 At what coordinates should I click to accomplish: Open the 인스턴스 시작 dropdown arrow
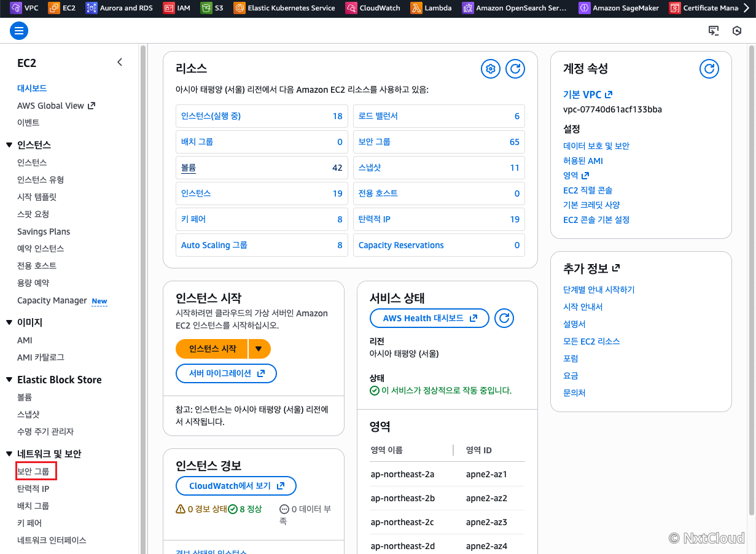[259, 349]
